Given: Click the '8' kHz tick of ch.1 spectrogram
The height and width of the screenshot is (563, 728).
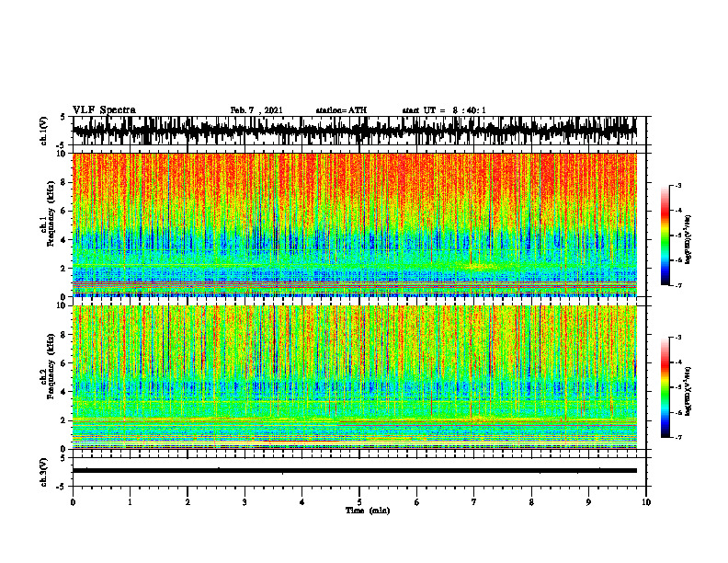Looking at the screenshot, I should click(x=64, y=182).
